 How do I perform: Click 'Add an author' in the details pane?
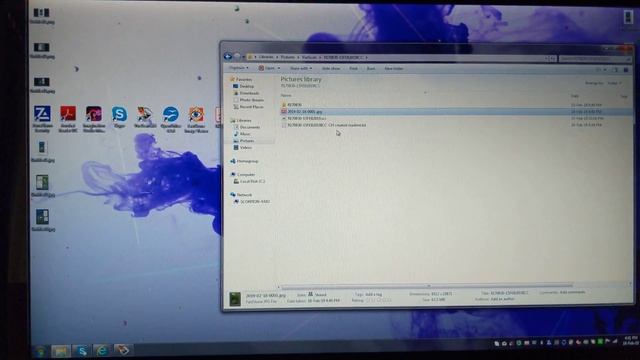click(502, 299)
